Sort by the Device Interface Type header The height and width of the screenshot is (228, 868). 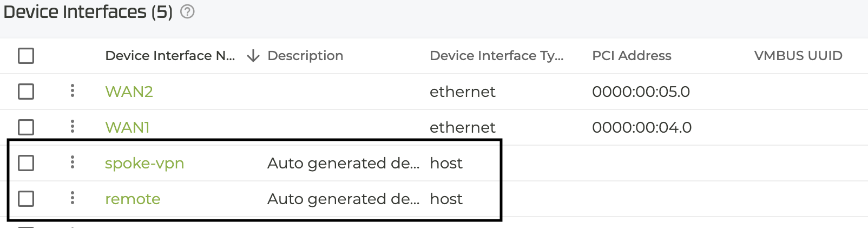pos(497,56)
